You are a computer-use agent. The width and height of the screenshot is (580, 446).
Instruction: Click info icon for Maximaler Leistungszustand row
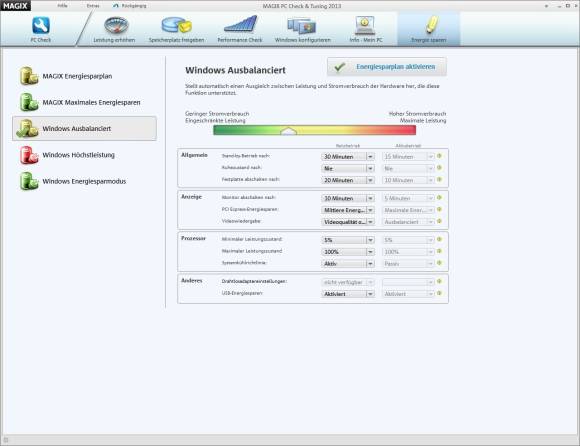pyautogui.click(x=439, y=251)
